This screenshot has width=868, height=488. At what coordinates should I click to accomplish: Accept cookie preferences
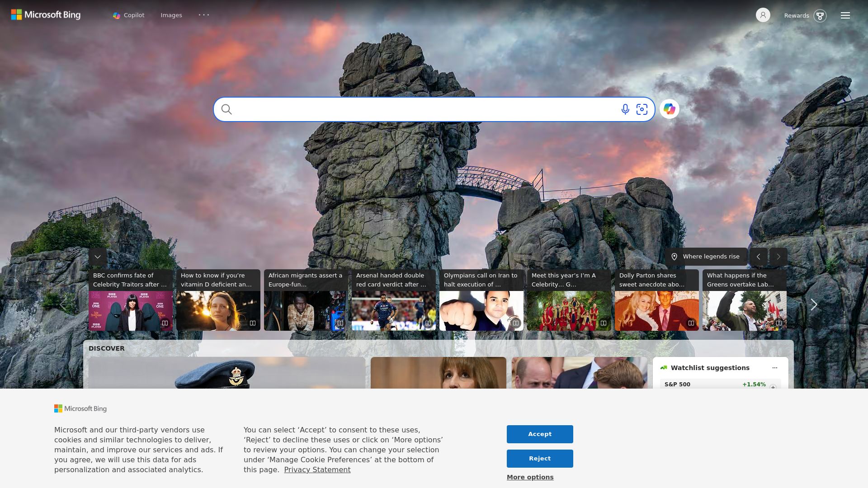[539, 434]
